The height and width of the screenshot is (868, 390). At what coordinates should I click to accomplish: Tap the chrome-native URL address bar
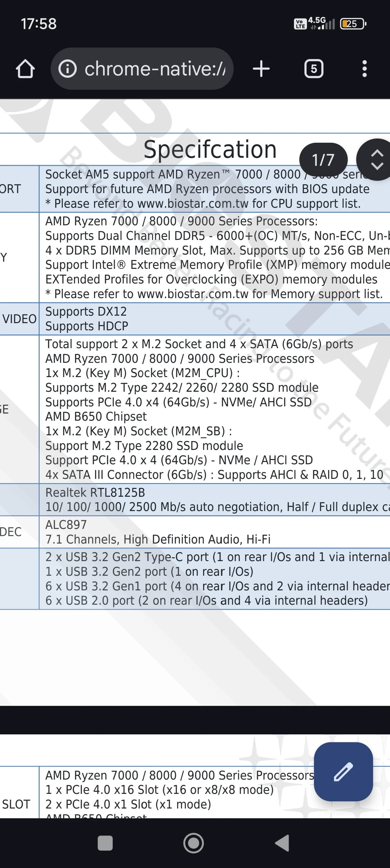point(155,69)
